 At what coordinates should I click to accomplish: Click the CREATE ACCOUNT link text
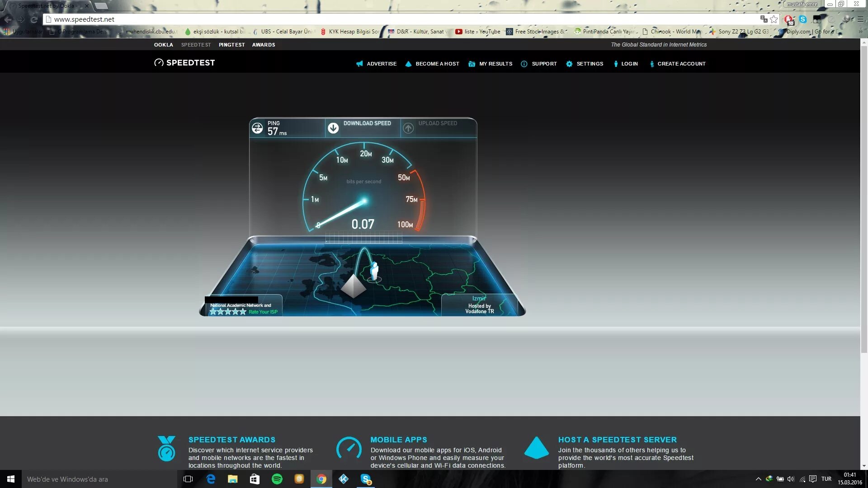click(682, 64)
